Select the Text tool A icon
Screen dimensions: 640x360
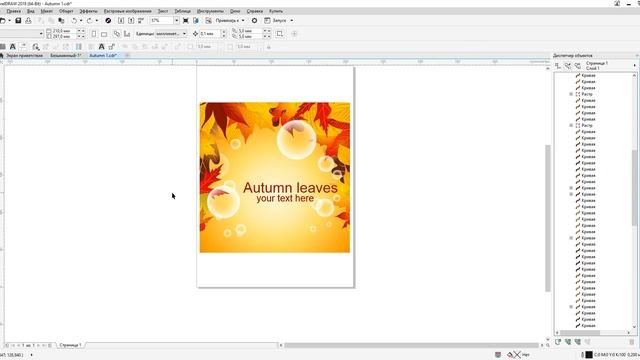(13, 47)
